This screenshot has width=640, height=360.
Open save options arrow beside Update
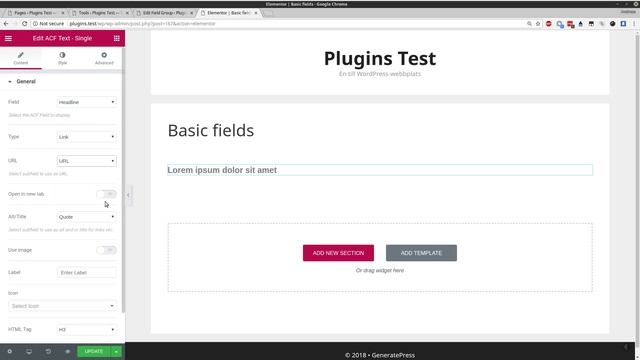coord(116,351)
